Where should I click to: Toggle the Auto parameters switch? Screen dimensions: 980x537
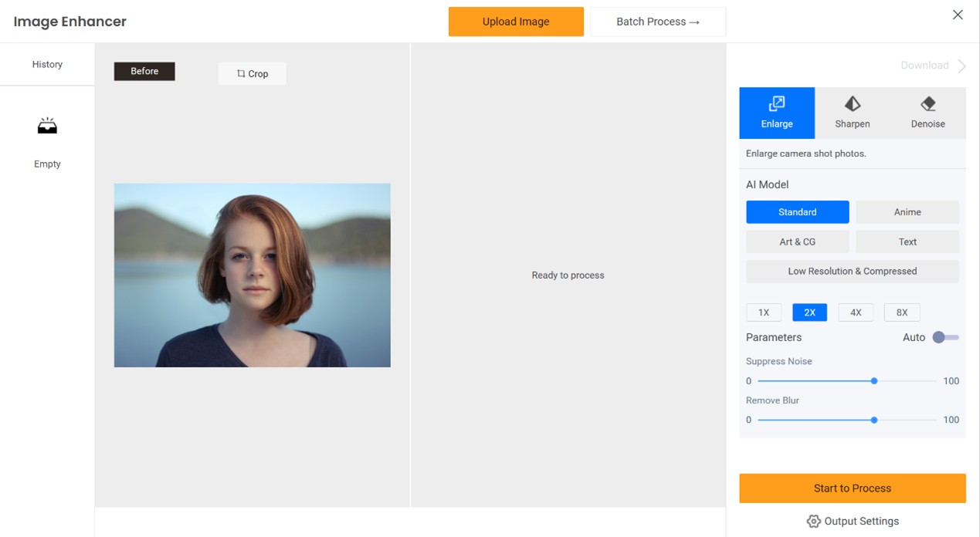[946, 337]
